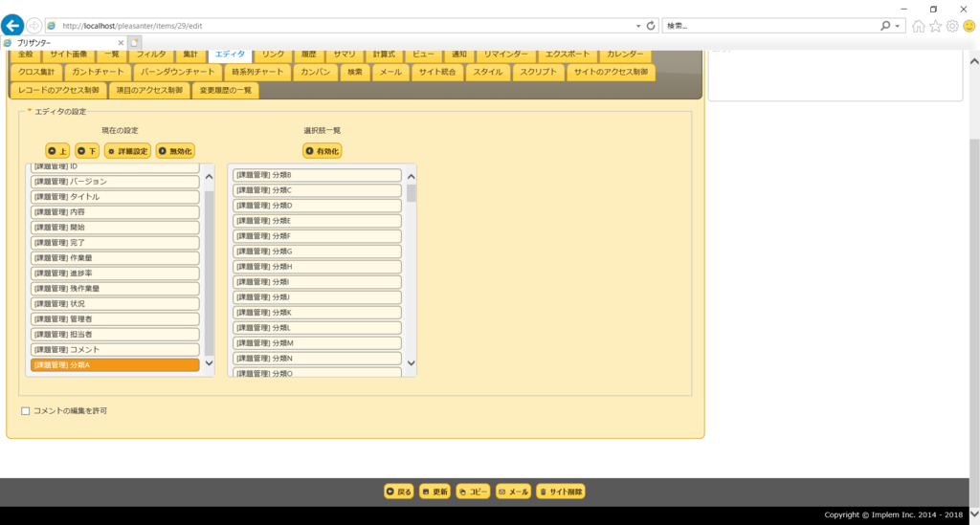Screen dimensions: 980x525
Task: Open the 項目のアクセス制御 tab
Action: 149,91
